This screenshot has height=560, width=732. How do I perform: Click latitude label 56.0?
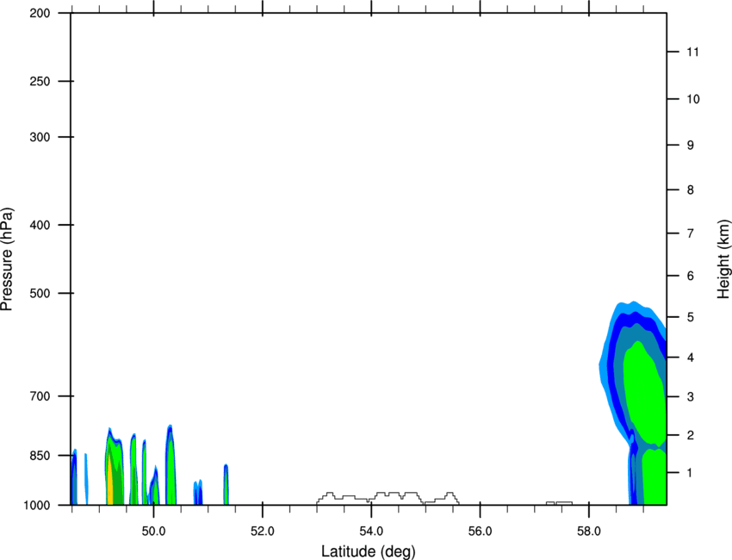tap(480, 531)
